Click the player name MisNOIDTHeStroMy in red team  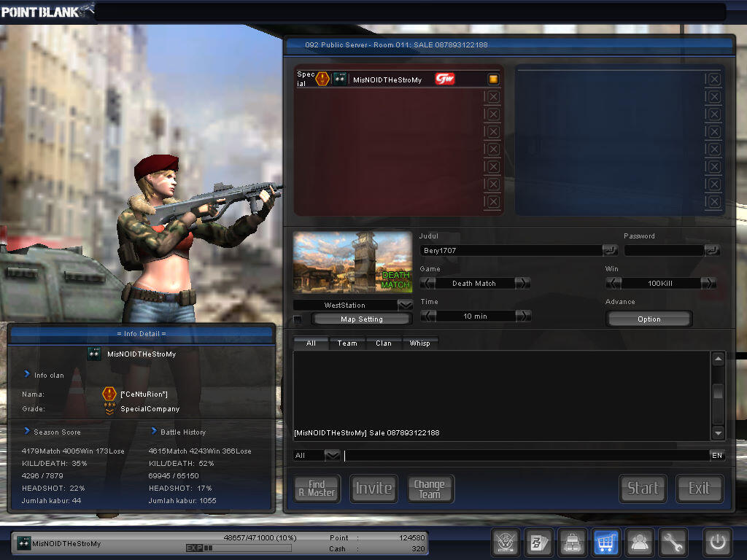[387, 79]
